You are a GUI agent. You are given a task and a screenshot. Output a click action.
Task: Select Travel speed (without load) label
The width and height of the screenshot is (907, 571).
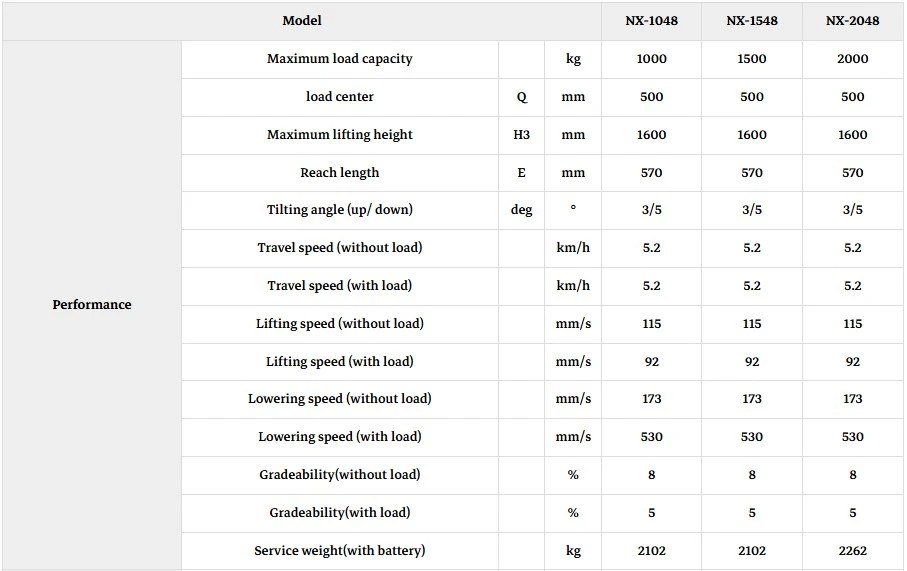pos(340,248)
